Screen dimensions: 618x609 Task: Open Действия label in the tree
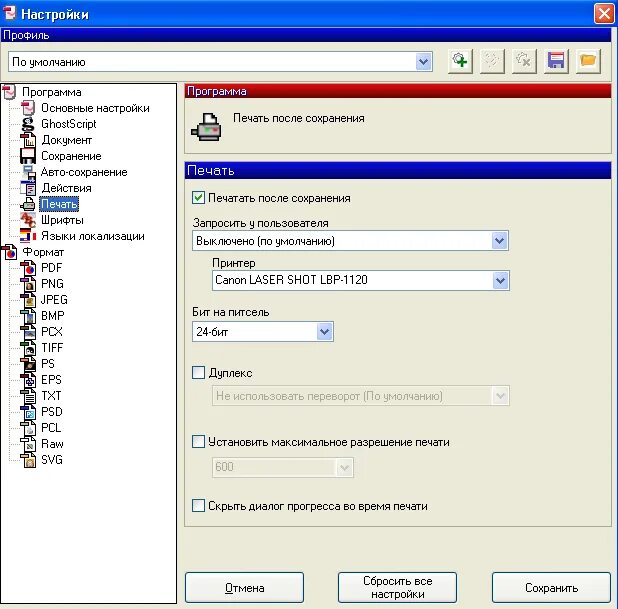point(66,188)
